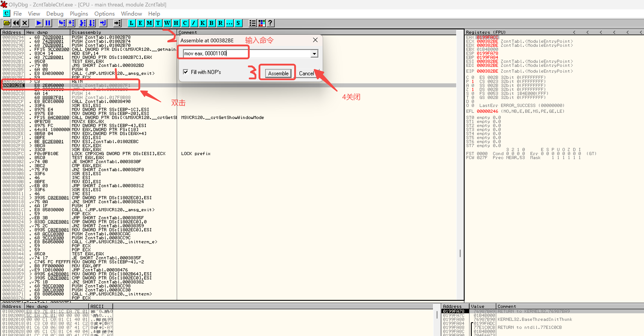Click the Run program play icon
Screen dimensions: 644x336
coord(38,23)
